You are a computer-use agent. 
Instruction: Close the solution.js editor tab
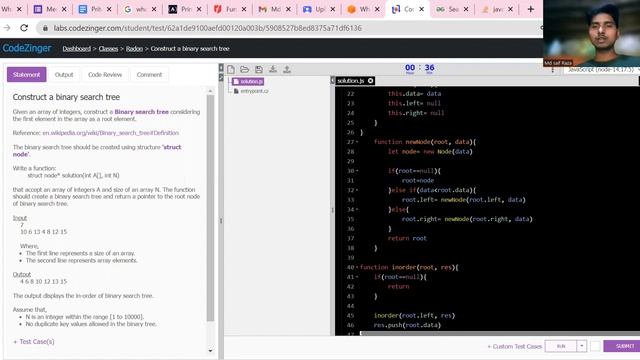371,81
